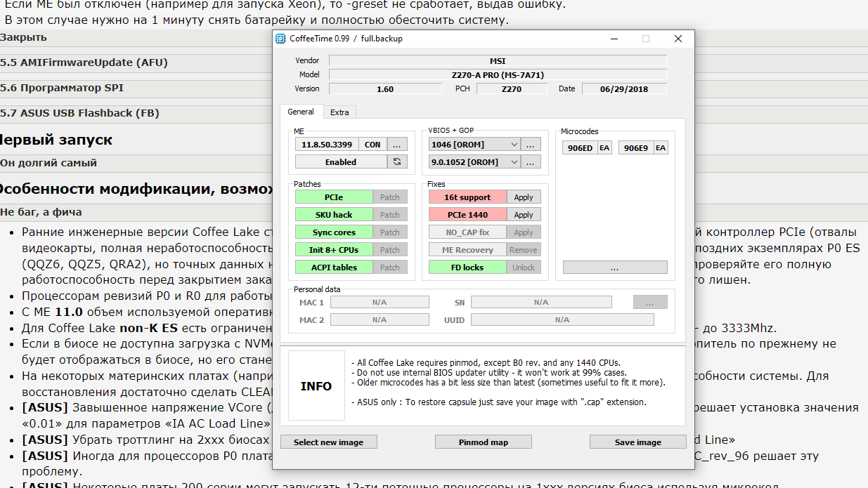This screenshot has height=488, width=868.
Task: Click the ACPI tables status label
Action: point(334,268)
